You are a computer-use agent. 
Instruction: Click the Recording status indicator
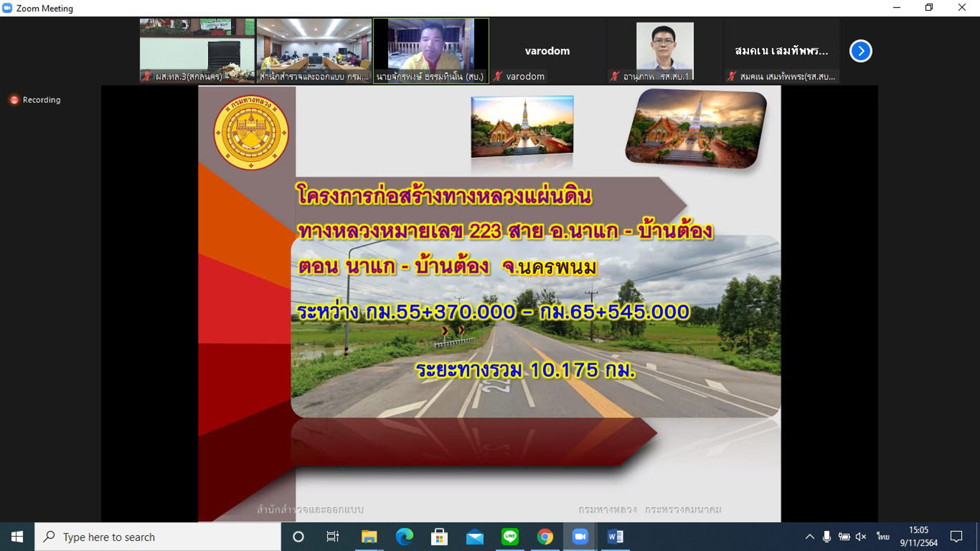click(x=35, y=100)
